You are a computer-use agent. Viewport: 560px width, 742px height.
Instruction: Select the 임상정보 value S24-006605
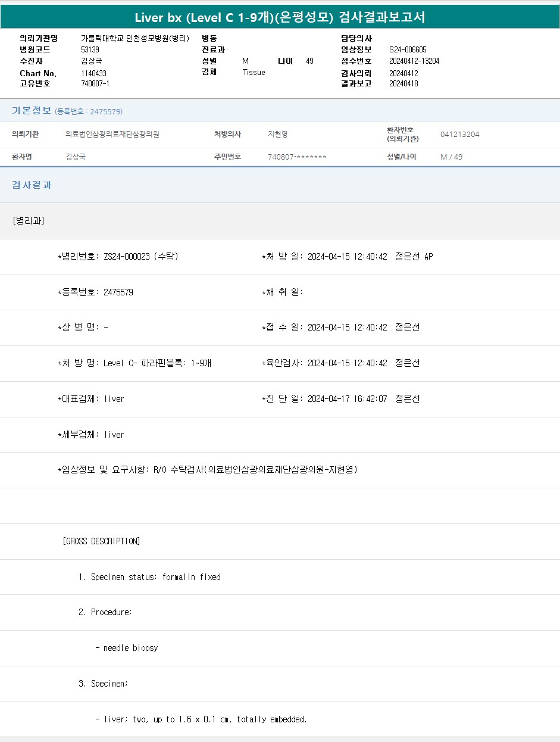click(x=408, y=49)
